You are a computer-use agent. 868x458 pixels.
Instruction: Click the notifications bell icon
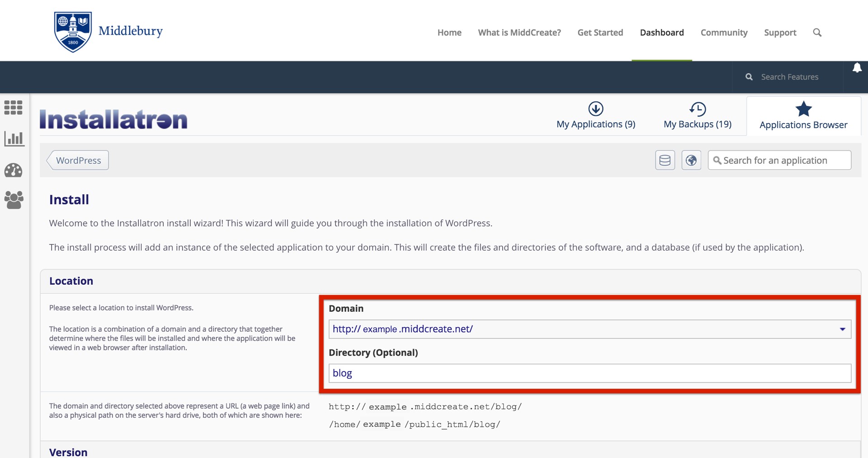coord(857,68)
